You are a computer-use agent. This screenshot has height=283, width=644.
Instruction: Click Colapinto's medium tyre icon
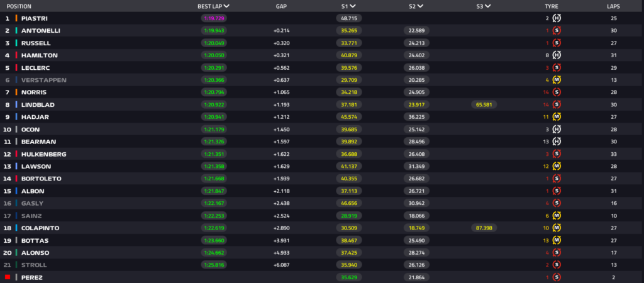coord(557,228)
